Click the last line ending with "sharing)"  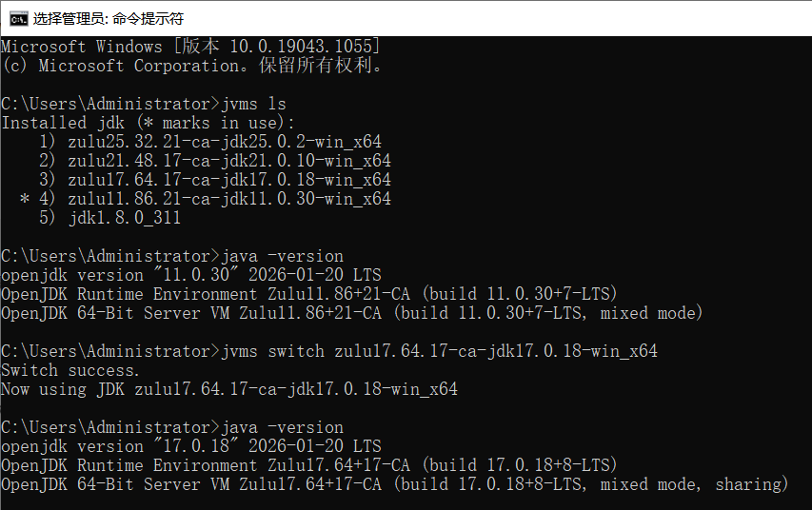[x=395, y=484]
